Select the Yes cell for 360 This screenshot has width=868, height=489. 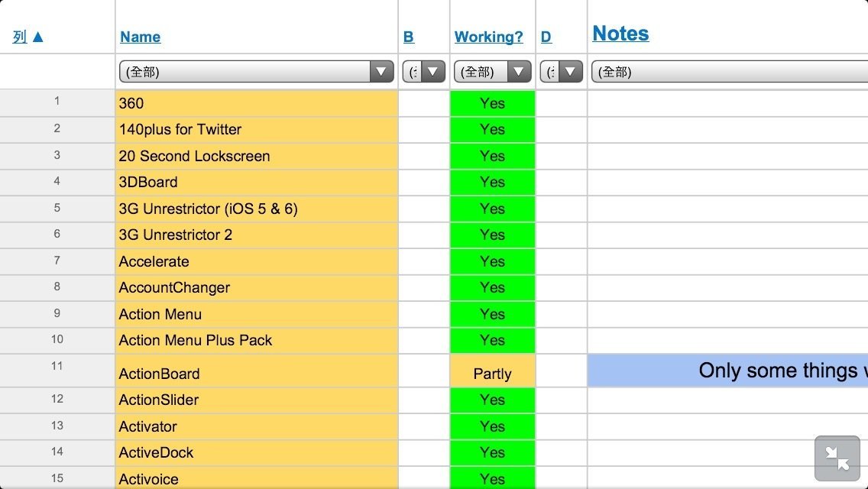(x=492, y=103)
